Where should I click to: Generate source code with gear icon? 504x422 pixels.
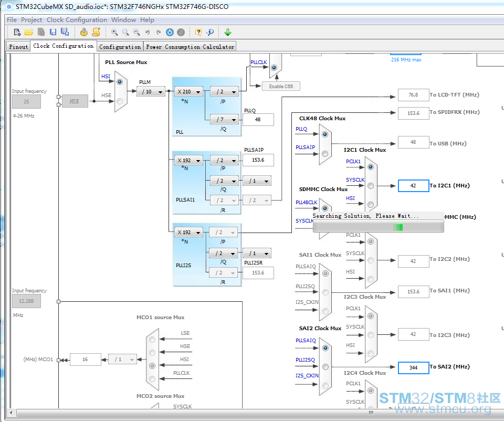coord(84,32)
